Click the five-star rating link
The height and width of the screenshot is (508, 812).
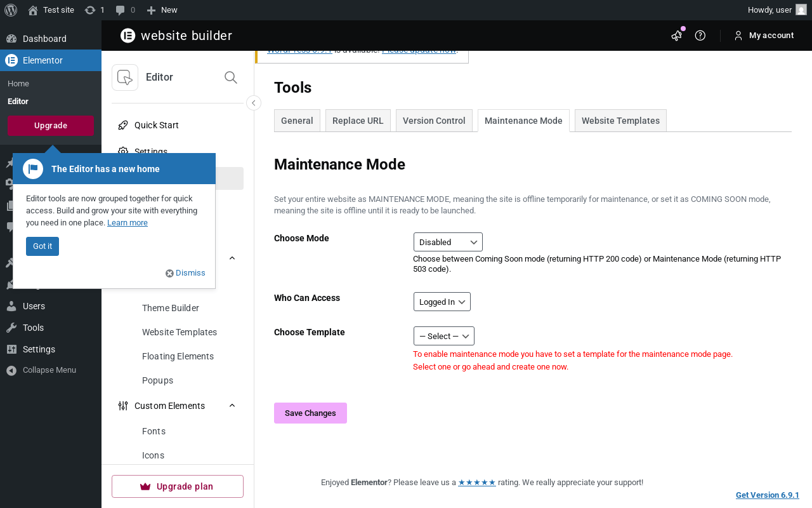(477, 483)
